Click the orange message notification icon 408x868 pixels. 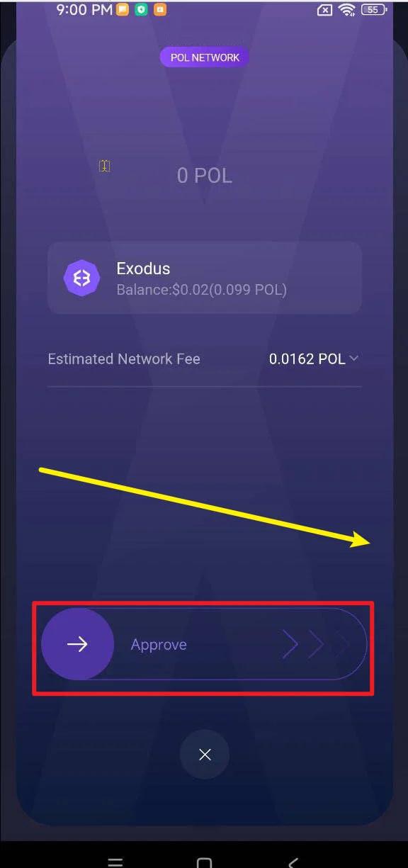[123, 10]
